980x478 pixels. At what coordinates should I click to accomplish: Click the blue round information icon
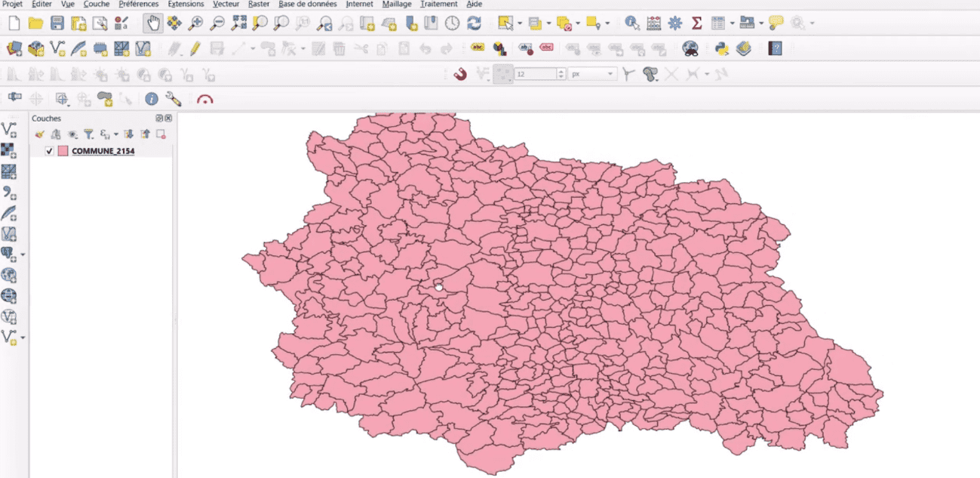pyautogui.click(x=152, y=99)
